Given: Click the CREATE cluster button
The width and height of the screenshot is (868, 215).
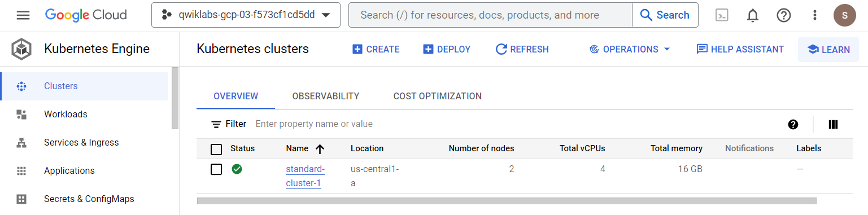Looking at the screenshot, I should click(376, 50).
